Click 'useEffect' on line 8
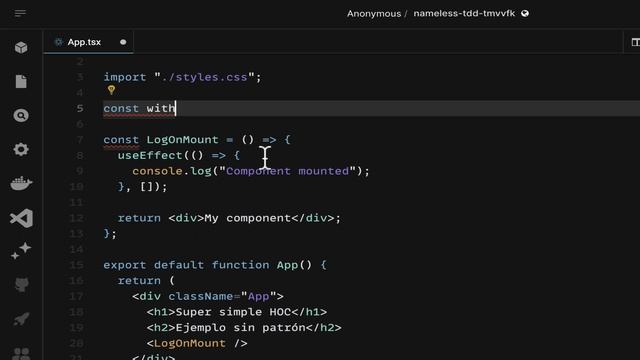640x360 pixels. click(150, 156)
